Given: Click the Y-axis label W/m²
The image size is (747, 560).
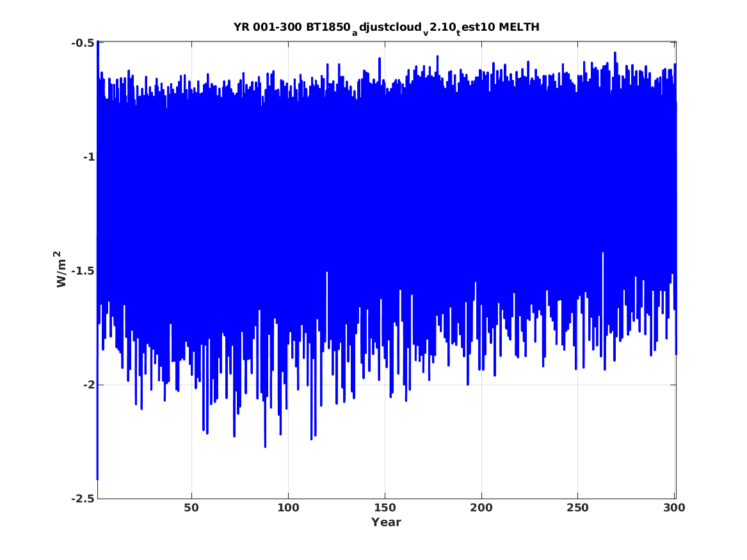Looking at the screenshot, I should (61, 269).
